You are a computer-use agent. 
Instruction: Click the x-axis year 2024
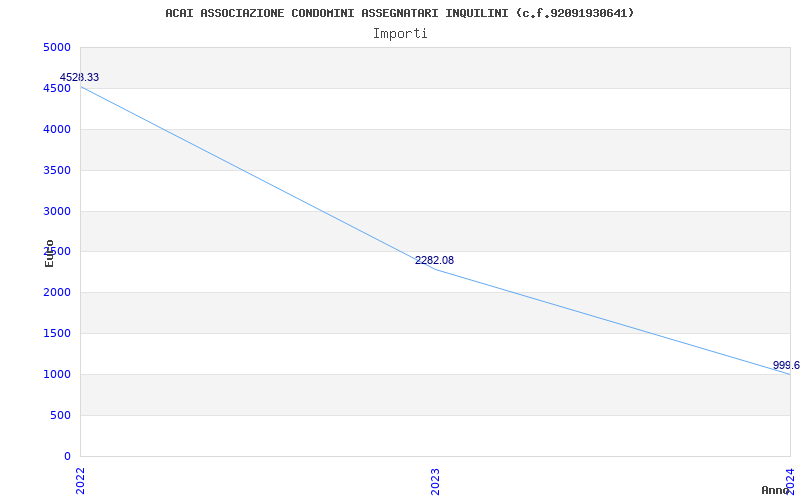[x=790, y=481]
